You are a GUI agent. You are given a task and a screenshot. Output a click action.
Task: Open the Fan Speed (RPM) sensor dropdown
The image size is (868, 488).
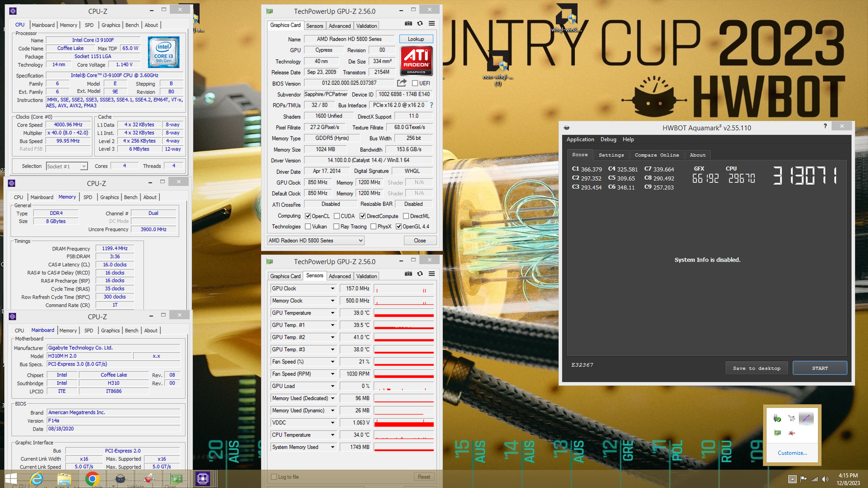click(333, 374)
